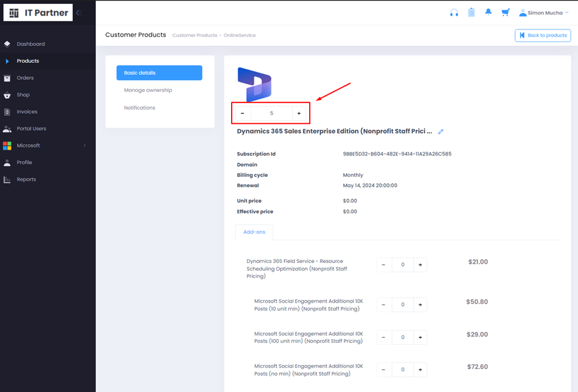Click the Portal Users people icon
Image resolution: width=578 pixels, height=392 pixels.
click(x=7, y=129)
